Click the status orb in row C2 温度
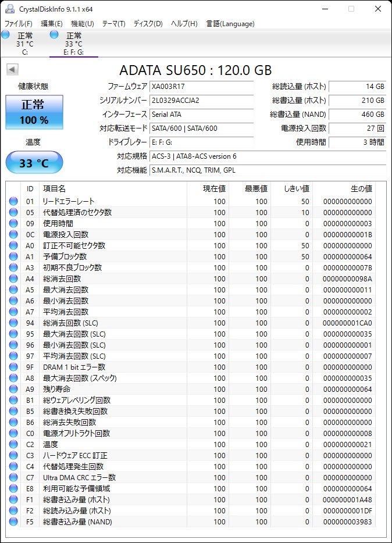Viewport: 392px width, 543px height. 13,444
